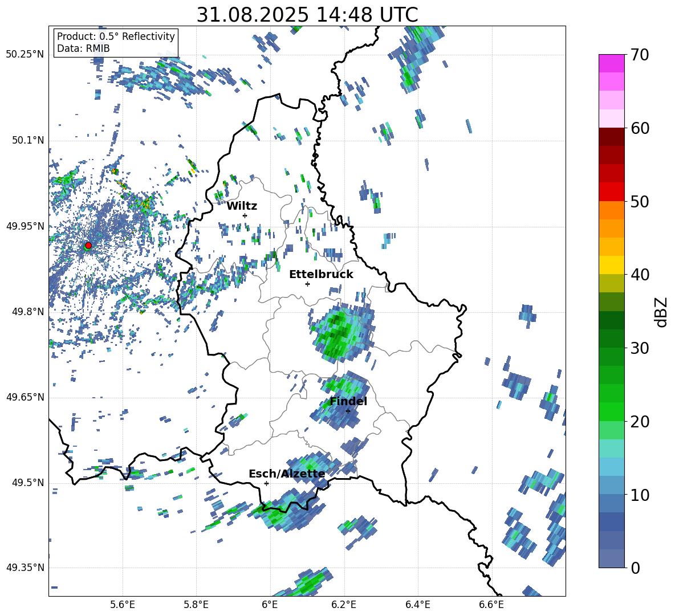The image size is (675, 616).
Task: Click the 50.1°N latitude label
Action: (27, 140)
